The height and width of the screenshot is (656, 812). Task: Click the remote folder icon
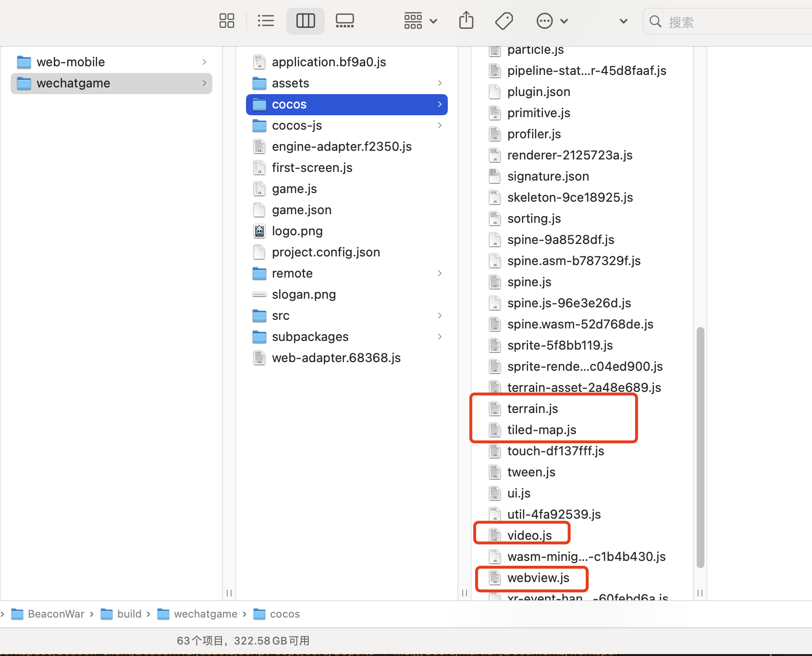point(259,273)
